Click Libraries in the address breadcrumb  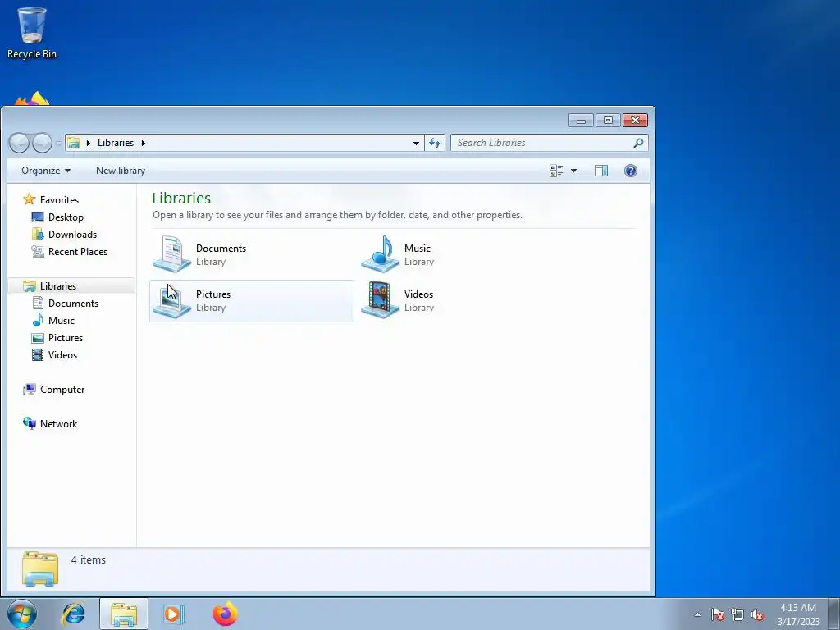[115, 143]
